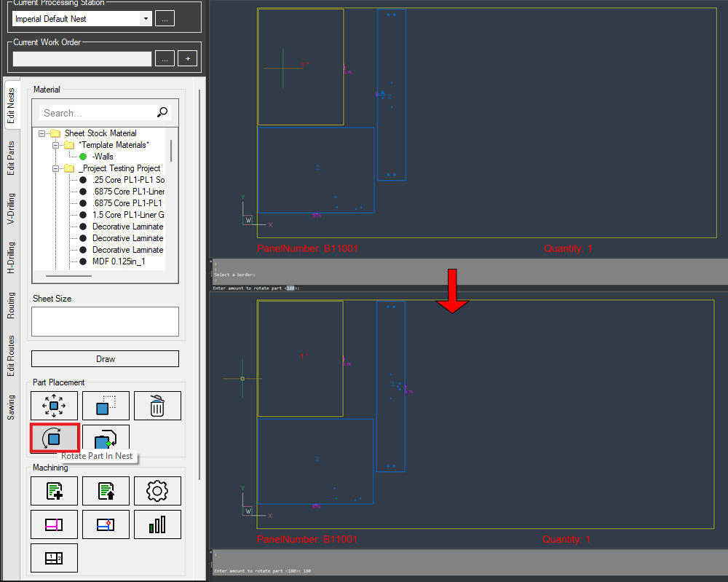Click the magnifier search icon in Material
728x582 pixels.
pos(162,112)
